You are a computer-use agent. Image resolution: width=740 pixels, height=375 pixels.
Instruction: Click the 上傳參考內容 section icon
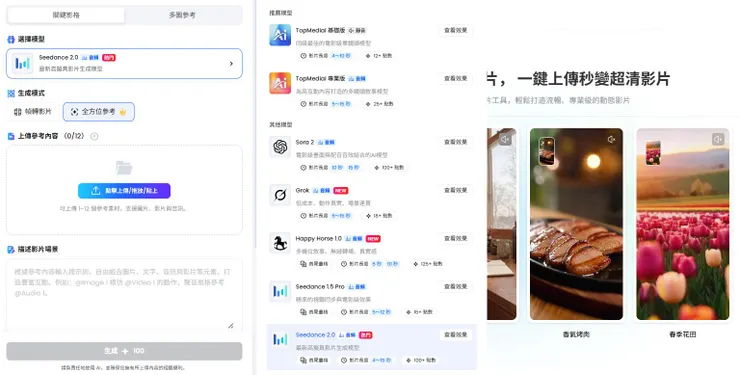point(11,136)
